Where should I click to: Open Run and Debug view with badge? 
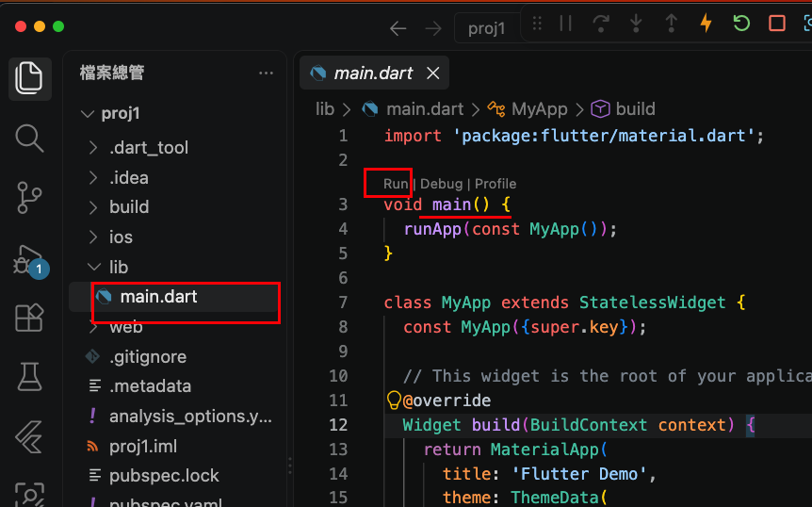pyautogui.click(x=29, y=260)
